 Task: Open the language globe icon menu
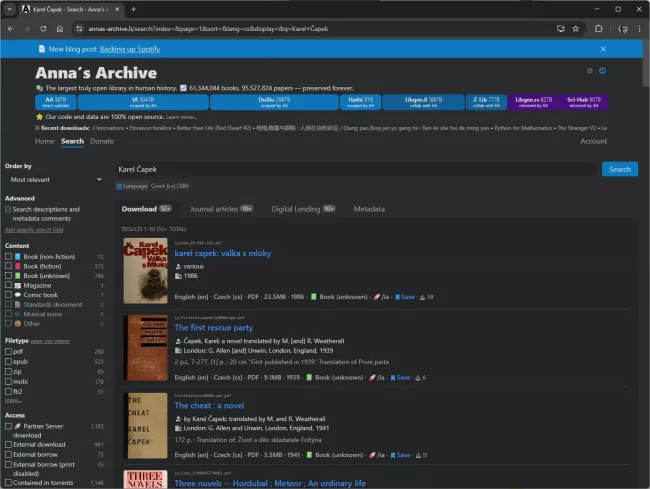click(x=603, y=71)
